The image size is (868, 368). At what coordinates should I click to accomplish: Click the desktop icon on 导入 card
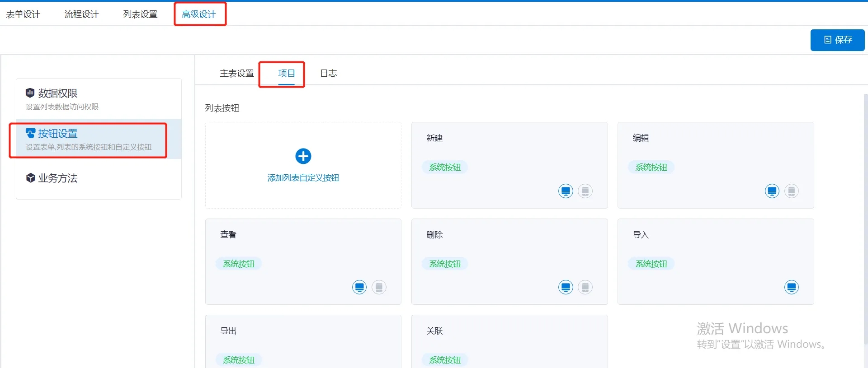tap(791, 287)
